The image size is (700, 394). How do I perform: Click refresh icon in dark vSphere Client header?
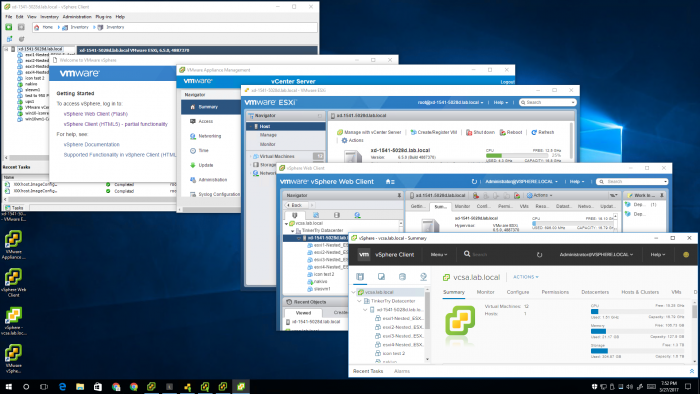(x=539, y=255)
